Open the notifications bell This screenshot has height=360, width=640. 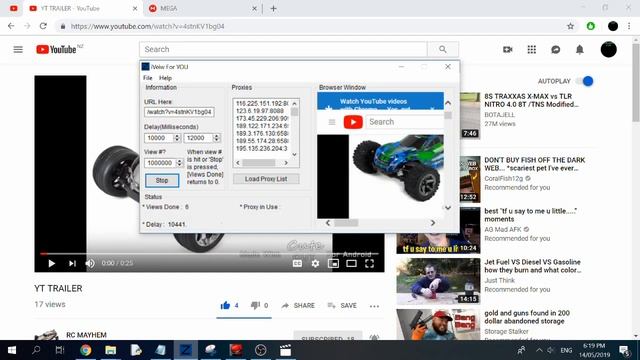point(580,49)
